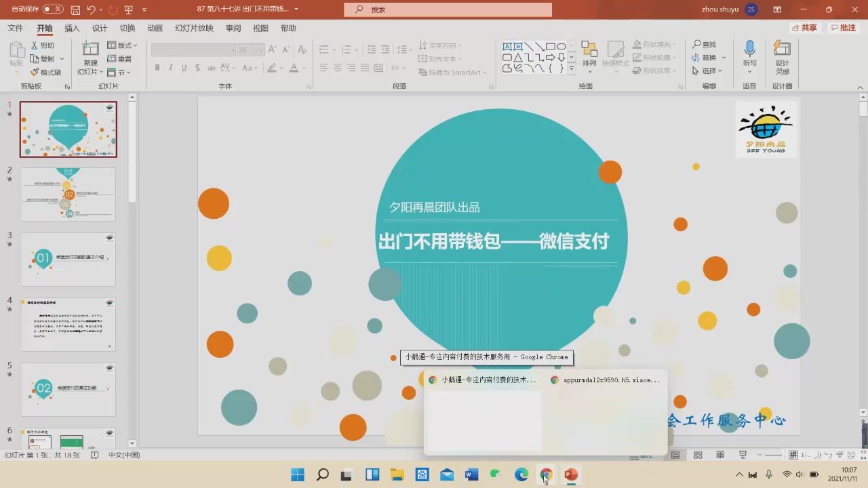Open the font size box showing 36
Image resolution: width=868 pixels, height=488 pixels.
pyautogui.click(x=250, y=50)
